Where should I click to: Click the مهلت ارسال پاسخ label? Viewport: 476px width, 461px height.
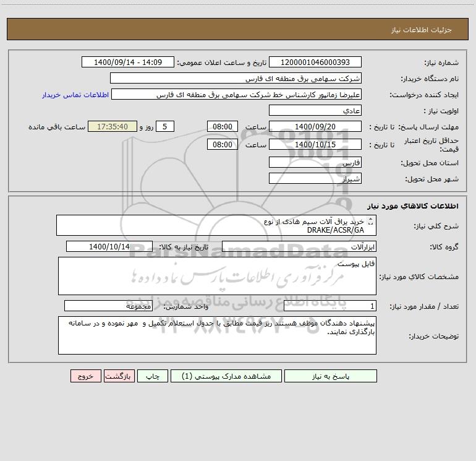pyautogui.click(x=428, y=127)
